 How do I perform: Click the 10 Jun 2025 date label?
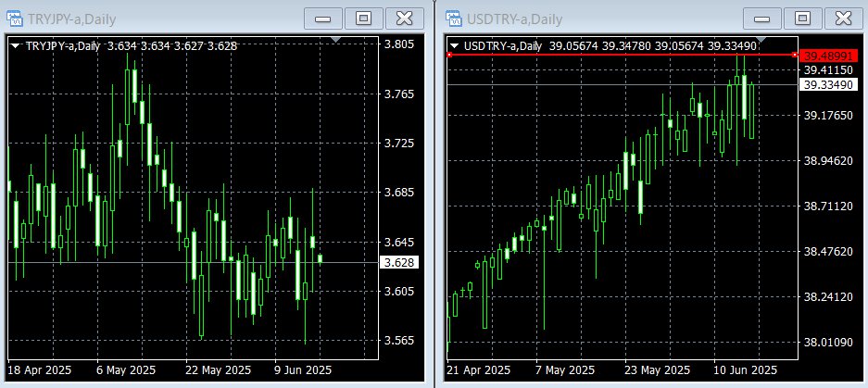746,369
